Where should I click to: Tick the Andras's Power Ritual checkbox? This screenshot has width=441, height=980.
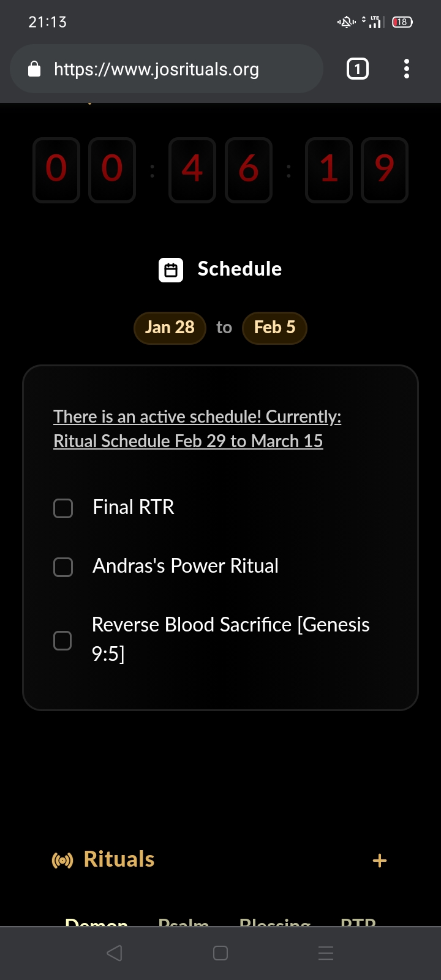tap(63, 567)
